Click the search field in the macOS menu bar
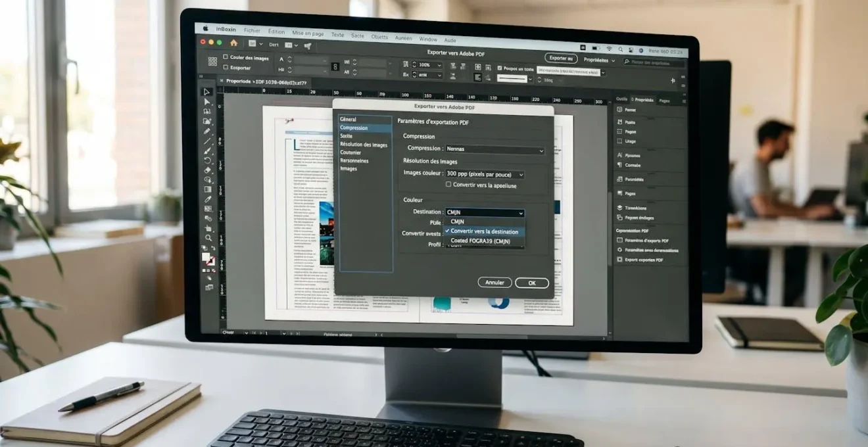868x447 pixels. [620, 49]
